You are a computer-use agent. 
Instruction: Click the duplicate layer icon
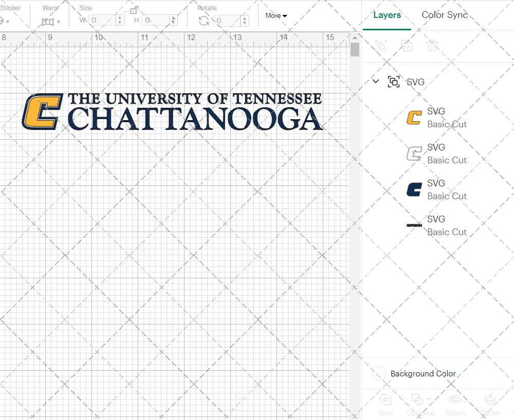(407, 46)
